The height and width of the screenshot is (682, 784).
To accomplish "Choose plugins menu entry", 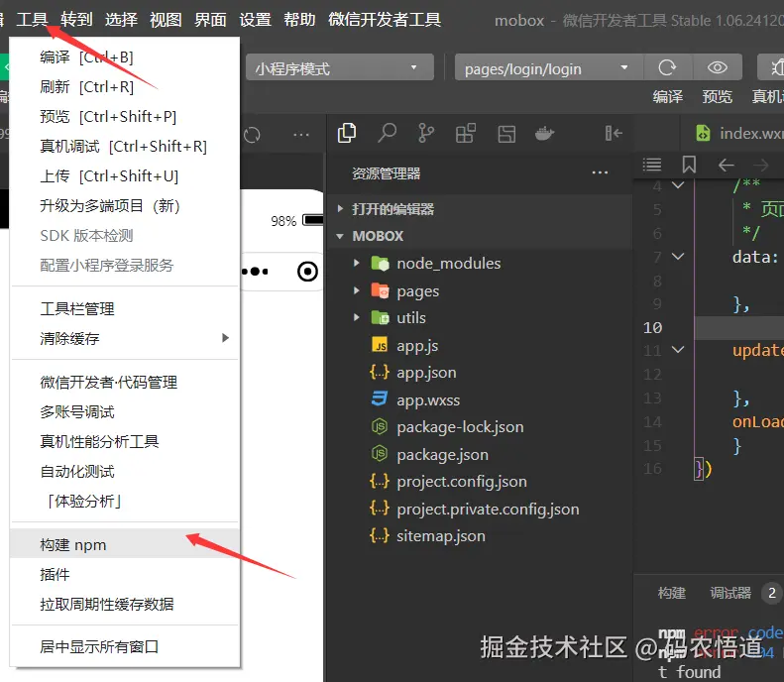I will 125,575.
